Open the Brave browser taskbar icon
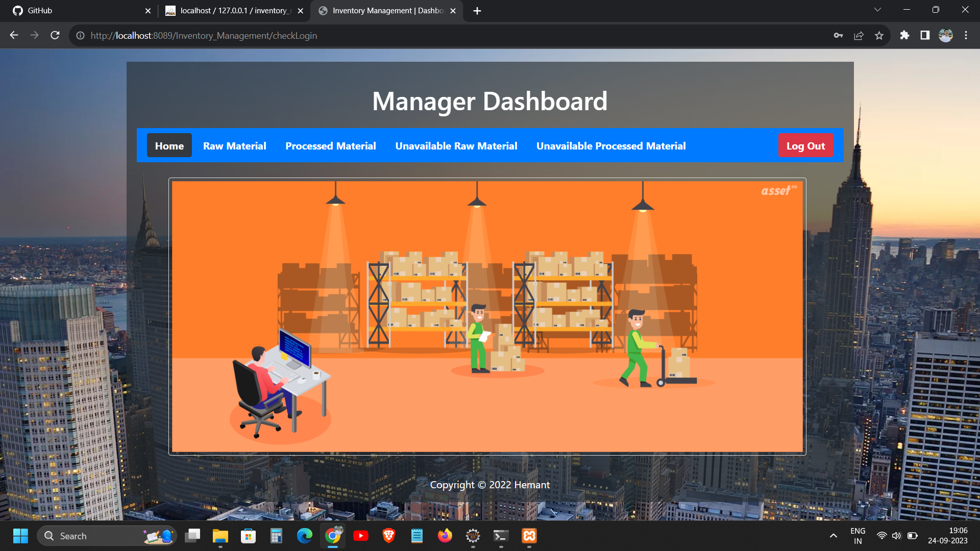The width and height of the screenshot is (980, 551). 388,536
